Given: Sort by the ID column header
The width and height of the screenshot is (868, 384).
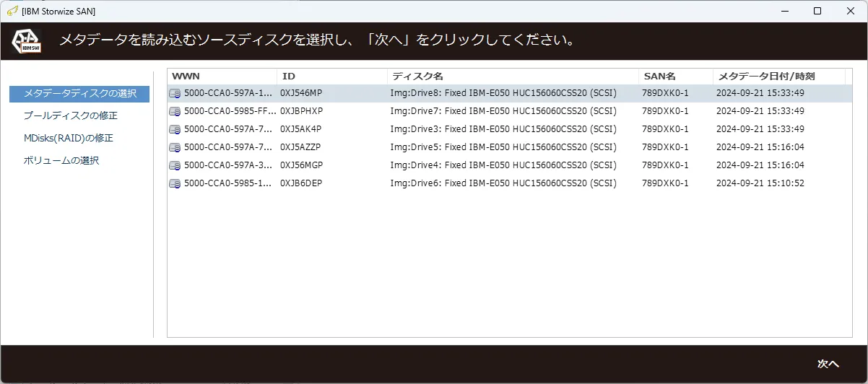Looking at the screenshot, I should click(331, 76).
